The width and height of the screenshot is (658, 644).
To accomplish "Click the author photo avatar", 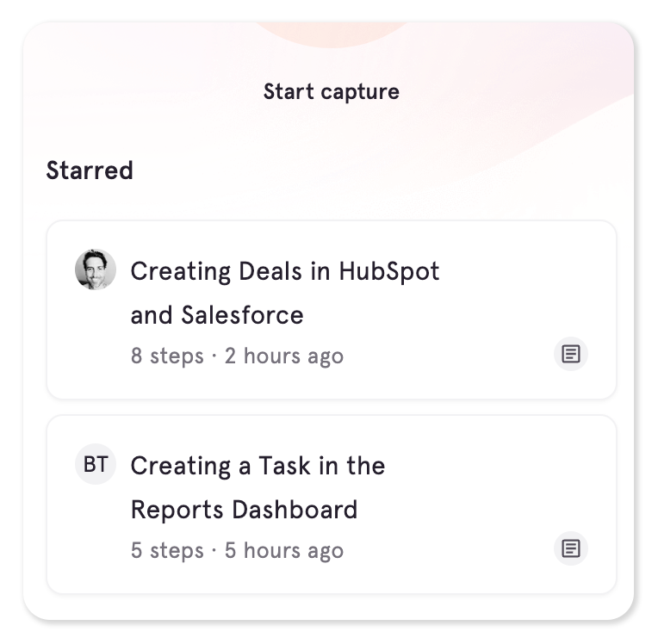I will click(x=95, y=270).
